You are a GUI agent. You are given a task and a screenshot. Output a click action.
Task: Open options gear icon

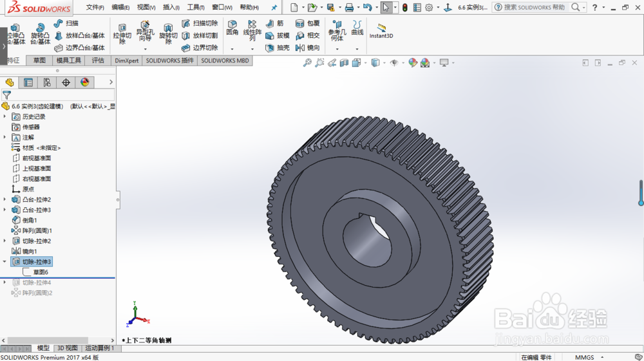click(429, 7)
